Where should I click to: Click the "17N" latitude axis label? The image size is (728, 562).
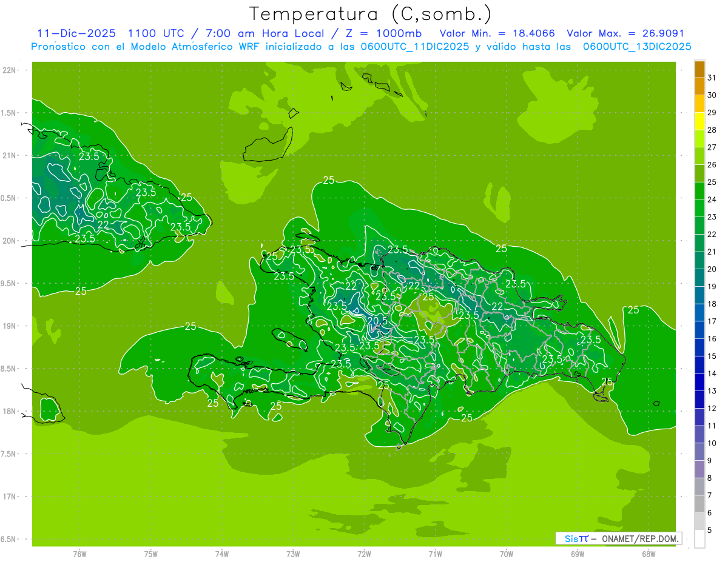coord(9,497)
